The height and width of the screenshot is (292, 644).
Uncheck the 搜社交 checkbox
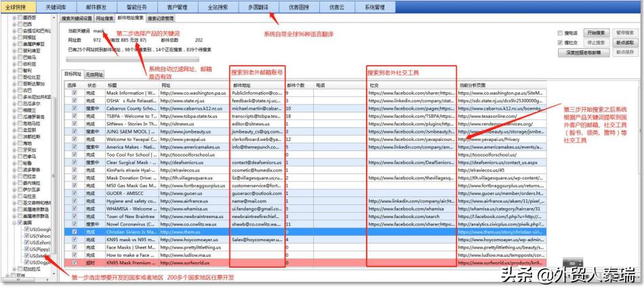point(560,43)
